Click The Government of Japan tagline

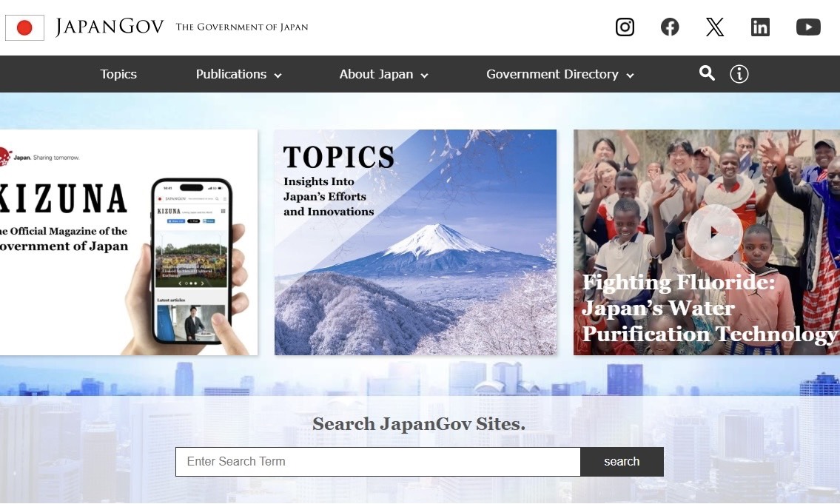242,27
